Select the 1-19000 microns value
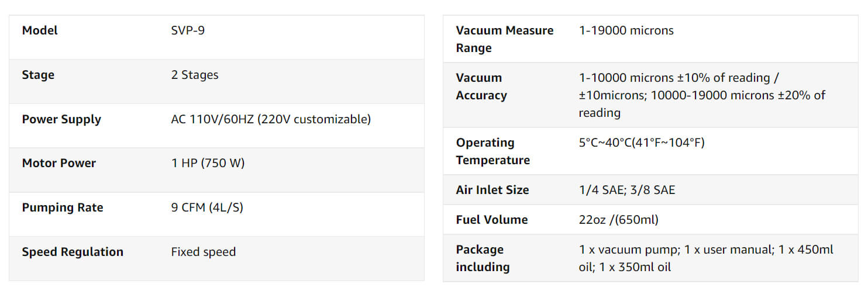The image size is (868, 298). click(626, 30)
